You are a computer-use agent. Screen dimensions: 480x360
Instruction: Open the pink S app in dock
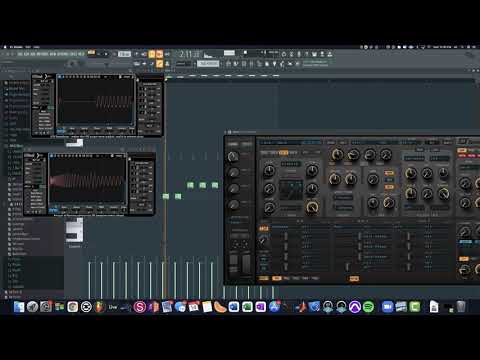[140, 307]
